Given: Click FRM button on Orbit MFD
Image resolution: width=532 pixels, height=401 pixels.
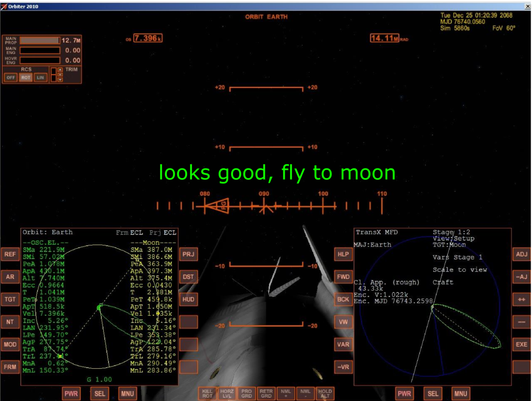Looking at the screenshot, I should 10,367.
